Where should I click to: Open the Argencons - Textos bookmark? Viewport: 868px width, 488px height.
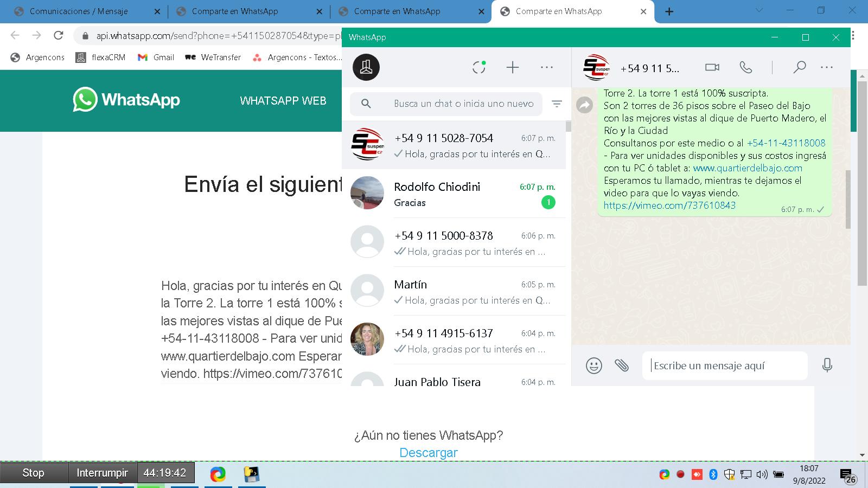tap(297, 57)
